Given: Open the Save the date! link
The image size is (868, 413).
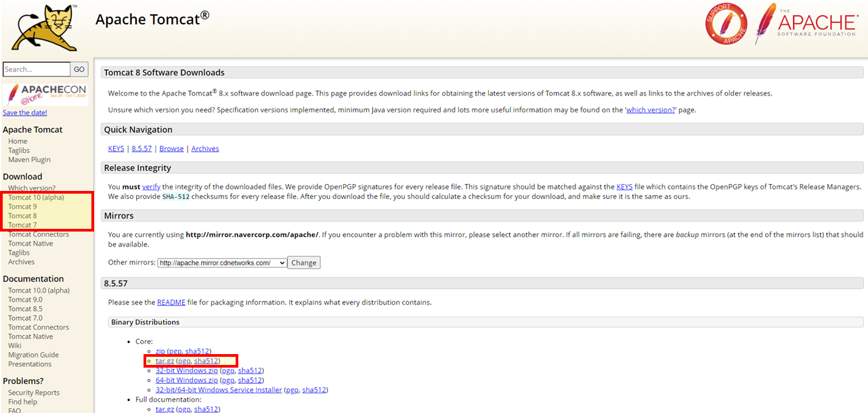Looking at the screenshot, I should [x=25, y=113].
